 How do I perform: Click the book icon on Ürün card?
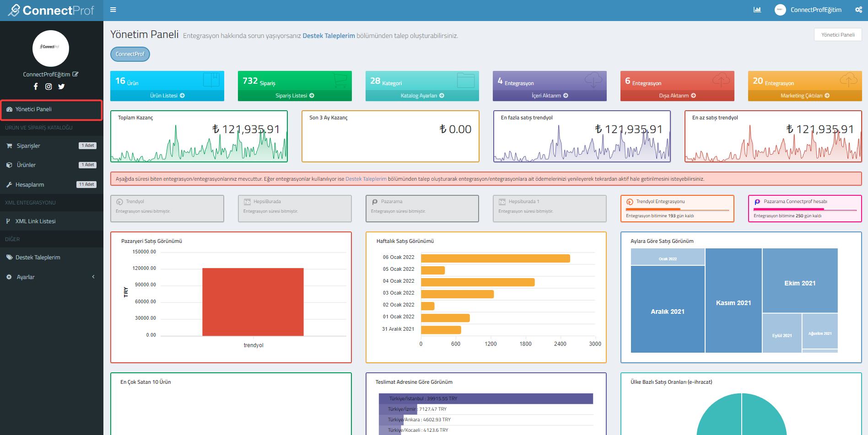(x=211, y=80)
